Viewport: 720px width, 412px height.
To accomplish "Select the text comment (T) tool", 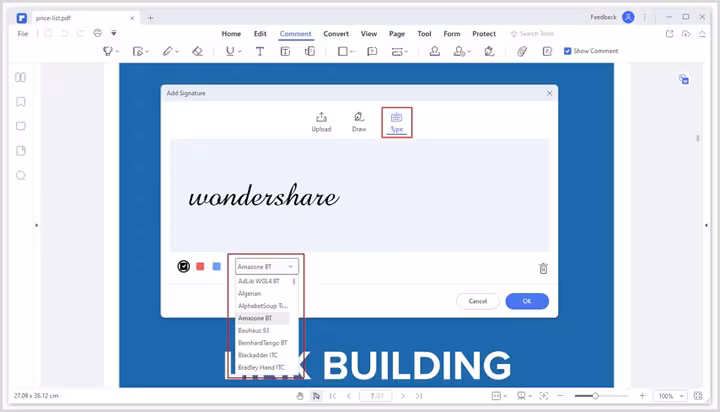I will tap(260, 51).
